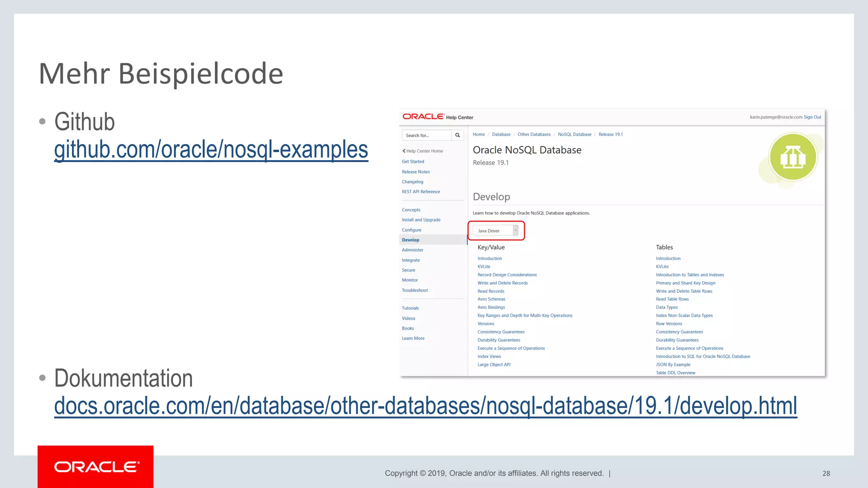
Task: Open Changelog in sidebar
Action: point(412,182)
